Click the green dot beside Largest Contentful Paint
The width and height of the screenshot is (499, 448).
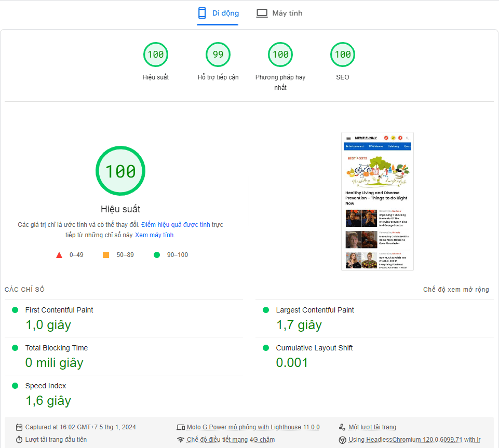click(266, 310)
